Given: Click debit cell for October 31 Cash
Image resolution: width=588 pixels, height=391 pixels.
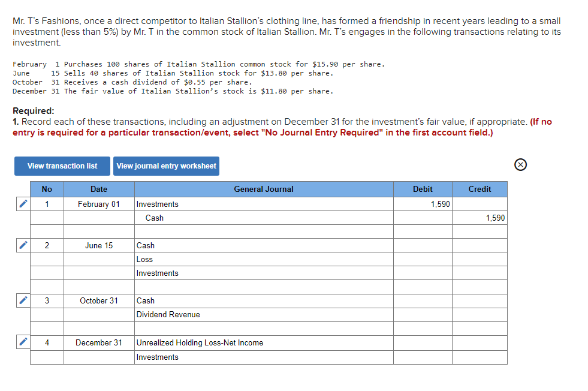Looking at the screenshot, I should 423,300.
